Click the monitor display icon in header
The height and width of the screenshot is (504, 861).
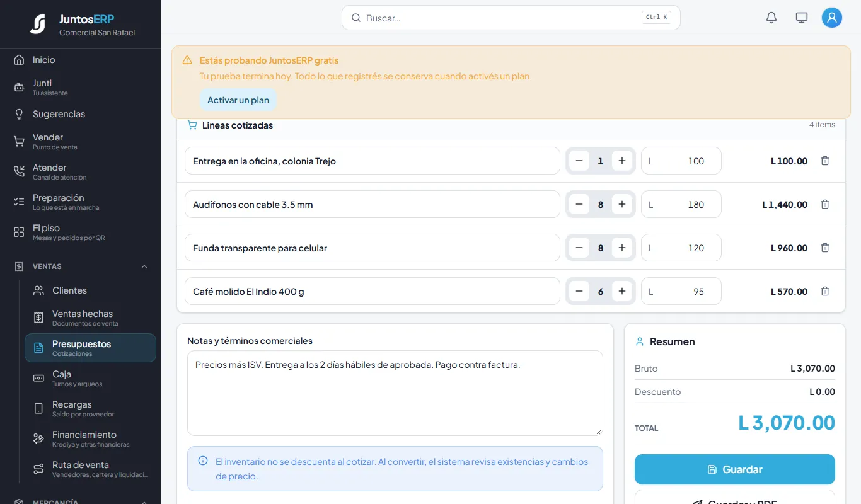(802, 18)
